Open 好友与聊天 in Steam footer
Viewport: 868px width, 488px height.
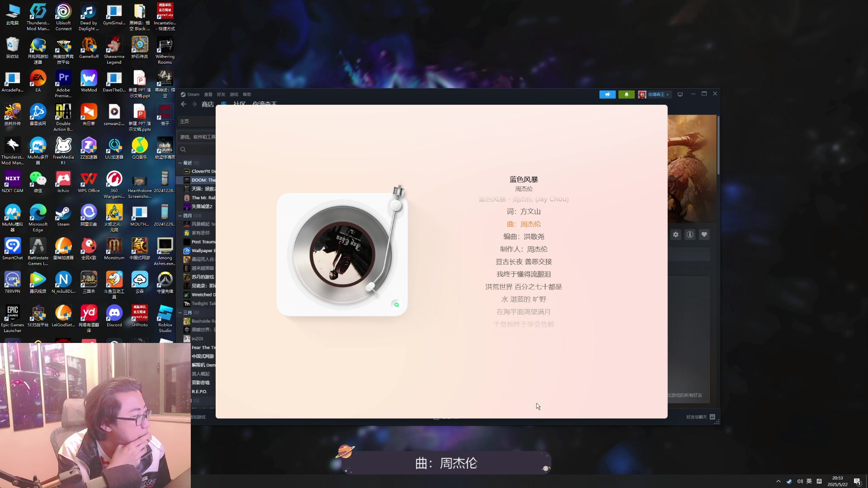click(700, 417)
